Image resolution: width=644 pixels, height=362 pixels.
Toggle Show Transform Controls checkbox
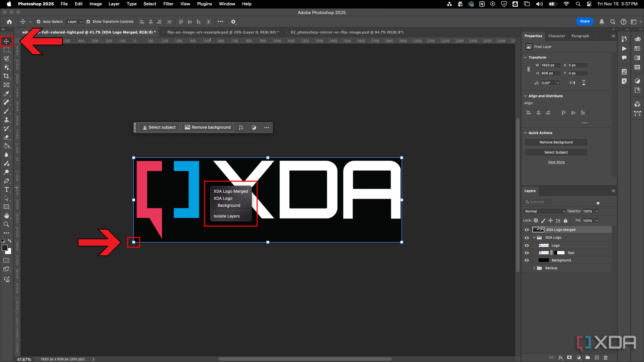click(x=88, y=22)
